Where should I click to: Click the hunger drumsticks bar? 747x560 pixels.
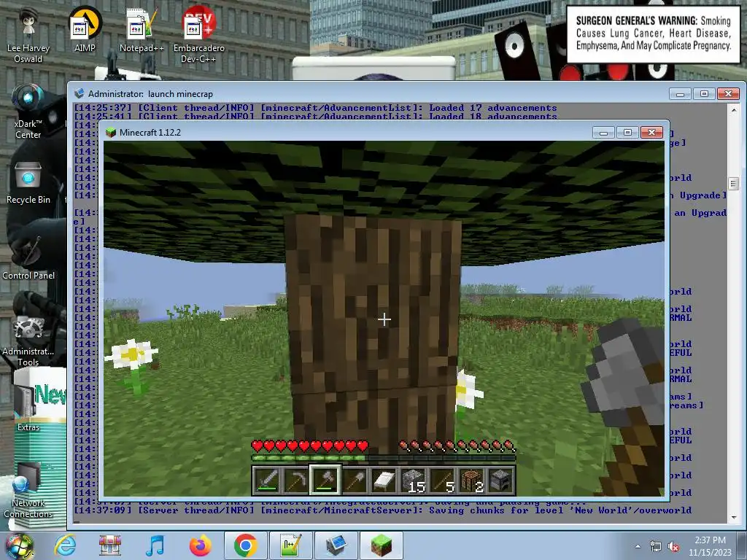457,446
